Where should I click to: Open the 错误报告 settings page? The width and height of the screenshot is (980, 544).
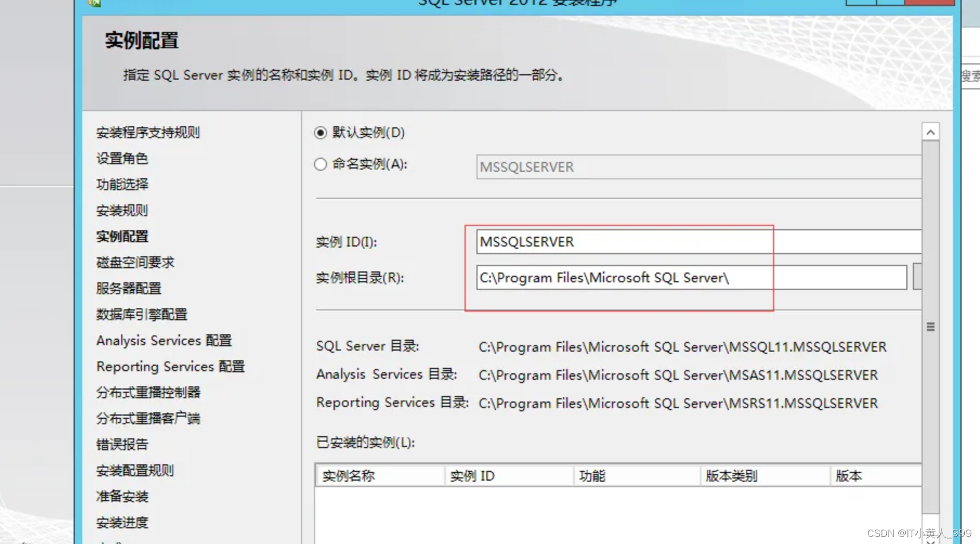tap(122, 444)
